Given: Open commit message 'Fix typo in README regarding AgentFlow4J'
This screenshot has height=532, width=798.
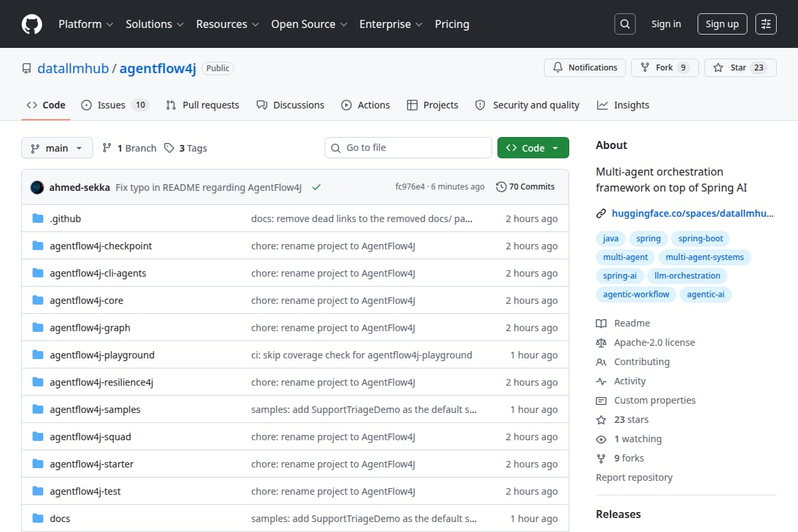Looking at the screenshot, I should click(209, 187).
